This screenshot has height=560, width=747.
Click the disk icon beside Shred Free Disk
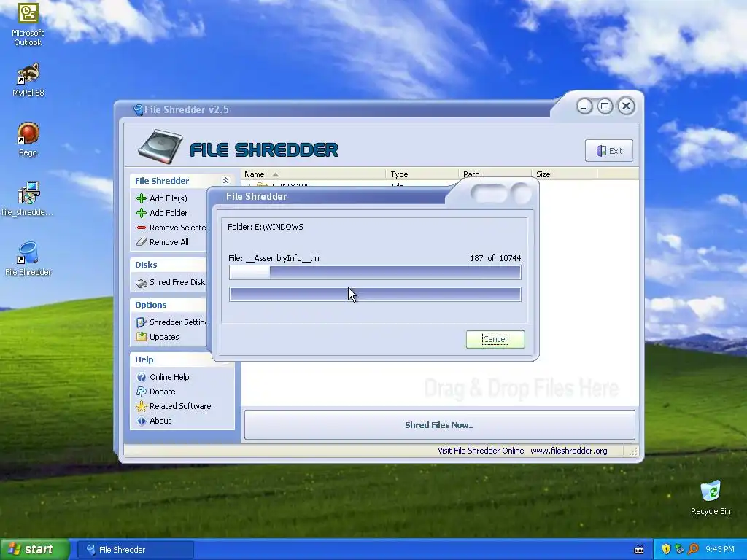142,283
